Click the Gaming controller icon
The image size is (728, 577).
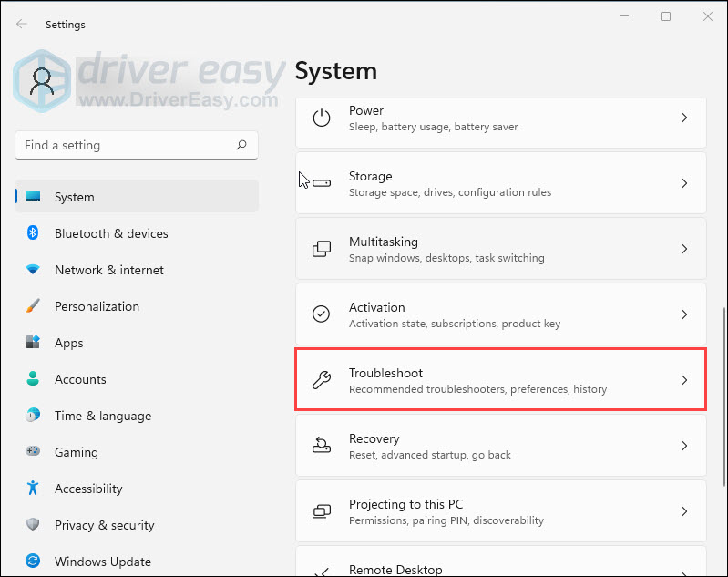click(33, 452)
